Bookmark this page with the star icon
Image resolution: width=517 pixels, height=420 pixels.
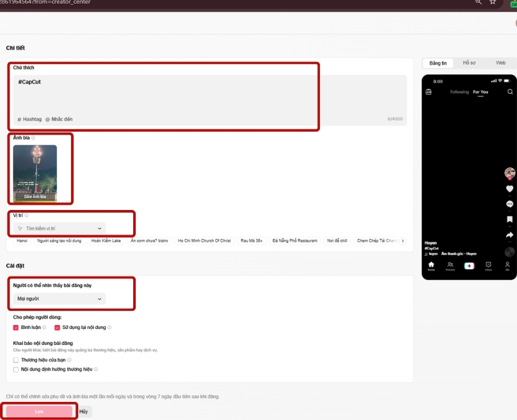click(x=492, y=2)
